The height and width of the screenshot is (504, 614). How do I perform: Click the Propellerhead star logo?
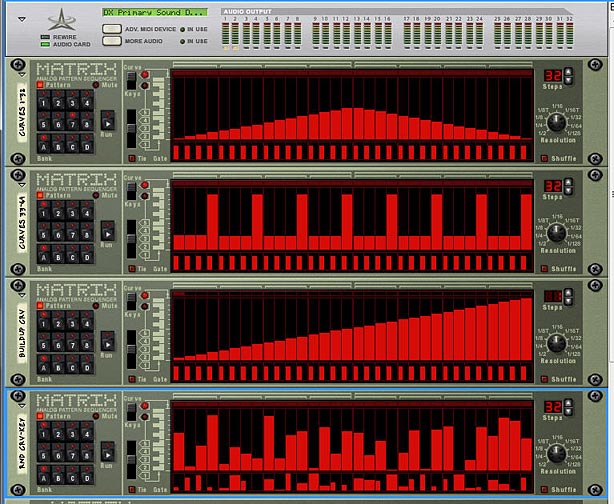(x=61, y=20)
